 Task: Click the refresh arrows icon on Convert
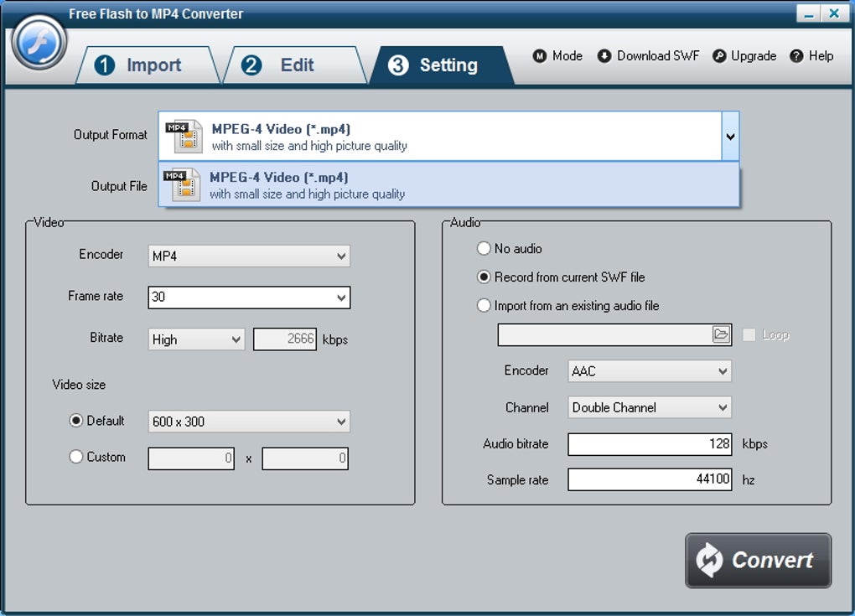click(x=709, y=560)
